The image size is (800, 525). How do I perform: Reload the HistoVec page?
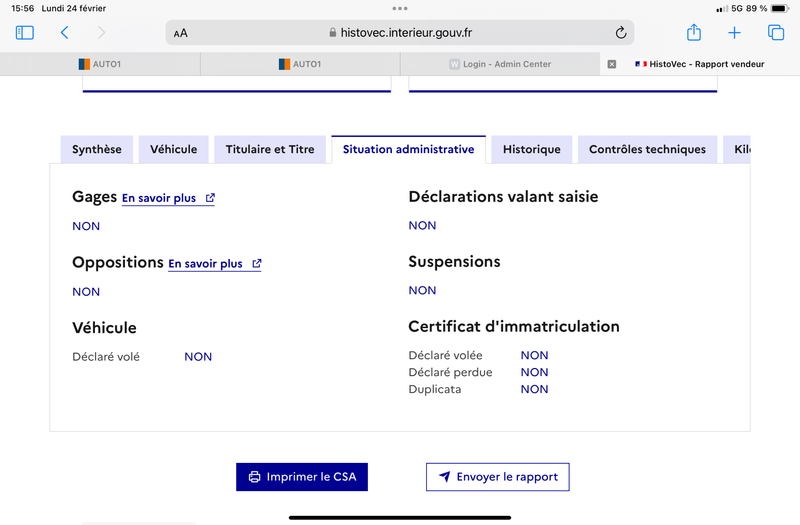tap(621, 33)
